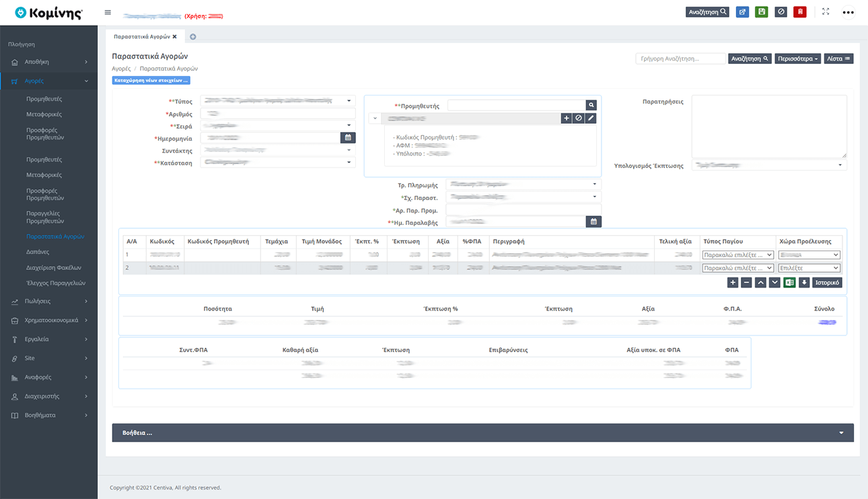Go to Αγορές in the breadcrumb
868x499 pixels.
[121, 69]
